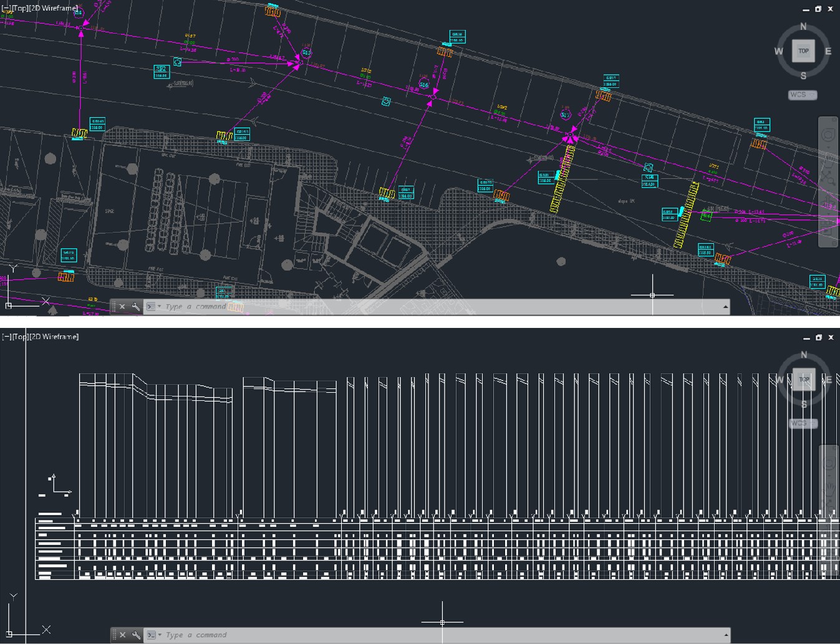840x644 pixels.
Task: Click the [-] viewport controls in upper viewport
Action: (6, 8)
